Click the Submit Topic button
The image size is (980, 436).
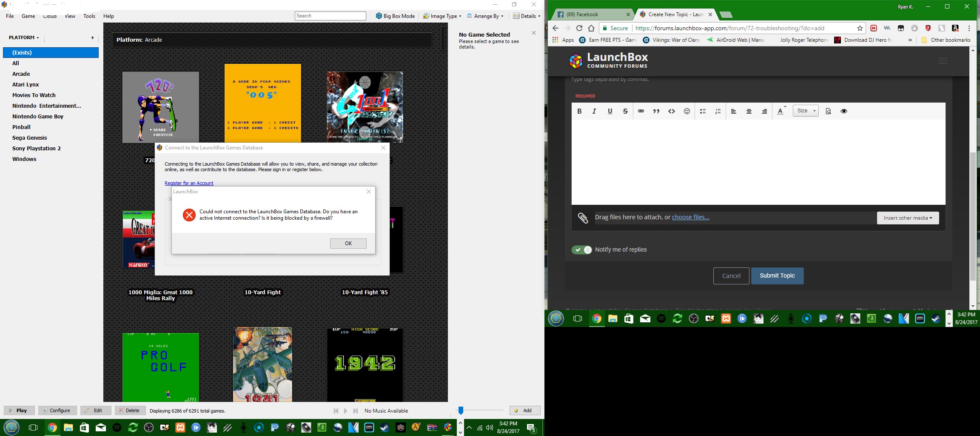(x=777, y=276)
